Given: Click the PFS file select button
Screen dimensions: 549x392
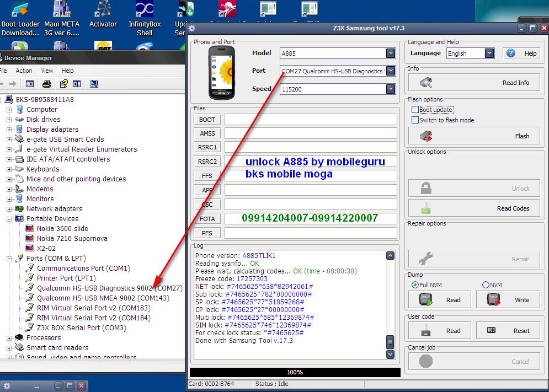Looking at the screenshot, I should (x=207, y=233).
